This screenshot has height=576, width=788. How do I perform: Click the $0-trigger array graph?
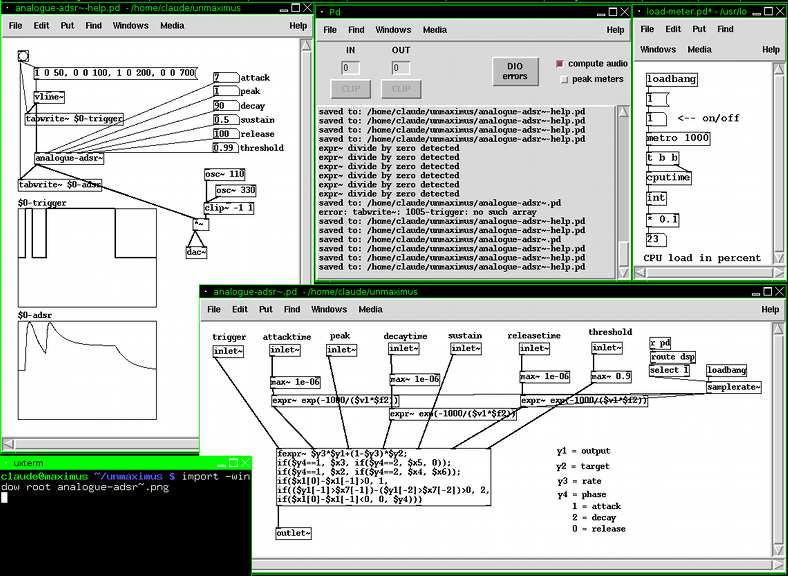pos(87,258)
